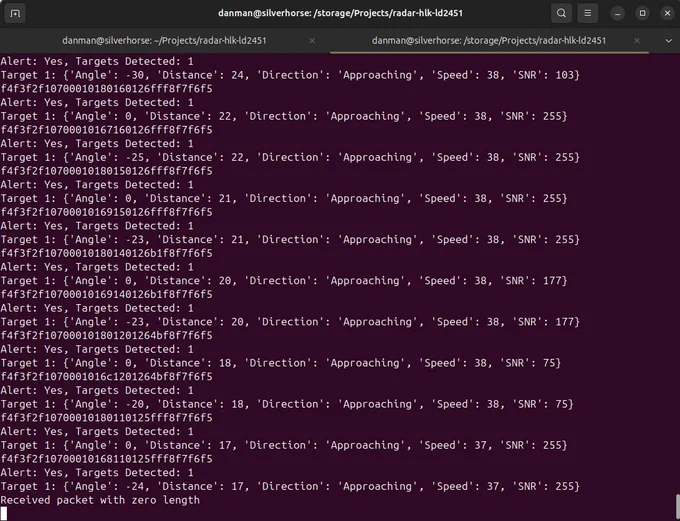Click hex string f4f3f2f10700010169140126b1f8f7f6f5

(x=107, y=295)
